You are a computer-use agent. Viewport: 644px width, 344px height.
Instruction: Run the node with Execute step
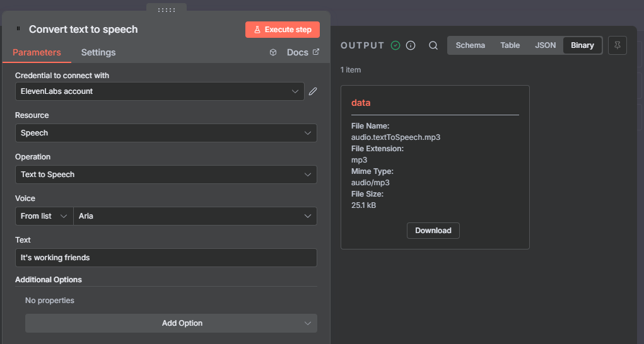click(x=283, y=30)
